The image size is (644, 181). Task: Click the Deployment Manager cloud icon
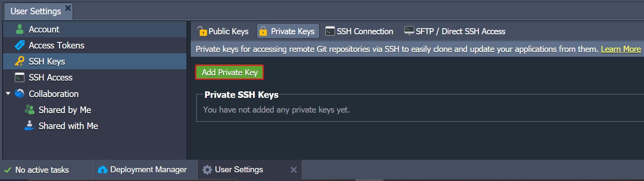103,170
